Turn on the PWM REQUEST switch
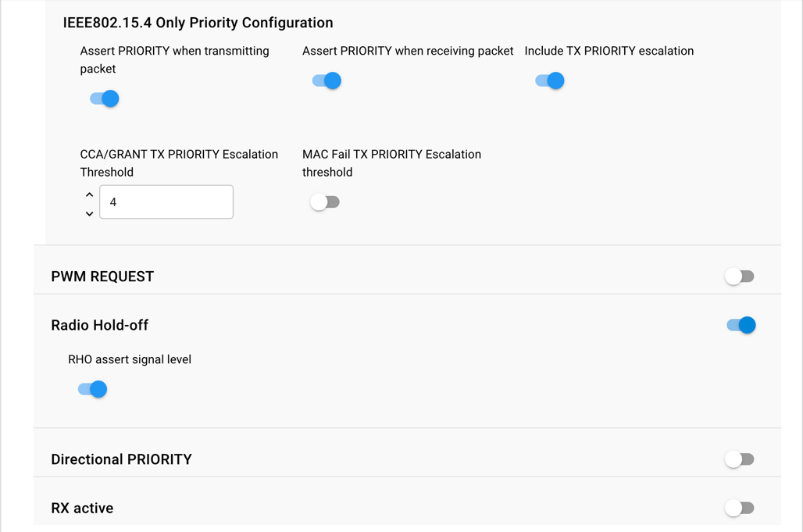This screenshot has height=532, width=803. [x=739, y=277]
